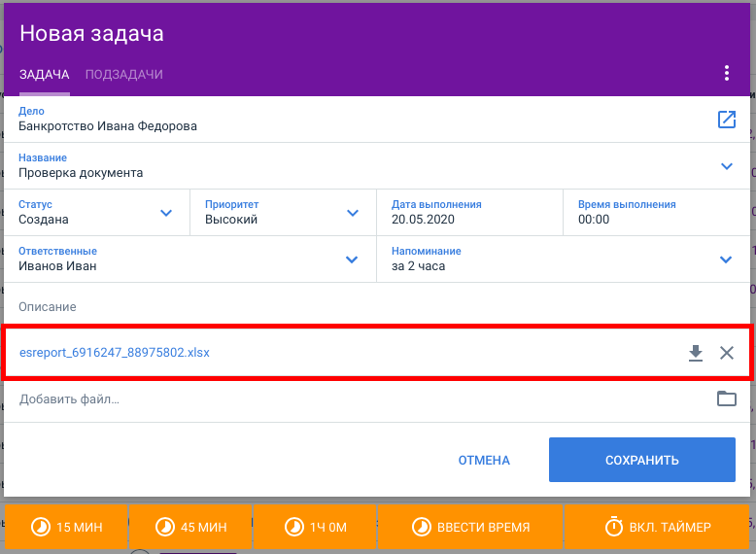Log 1Ч 0М of time
Viewport: 756px width, 554px height.
[x=315, y=527]
